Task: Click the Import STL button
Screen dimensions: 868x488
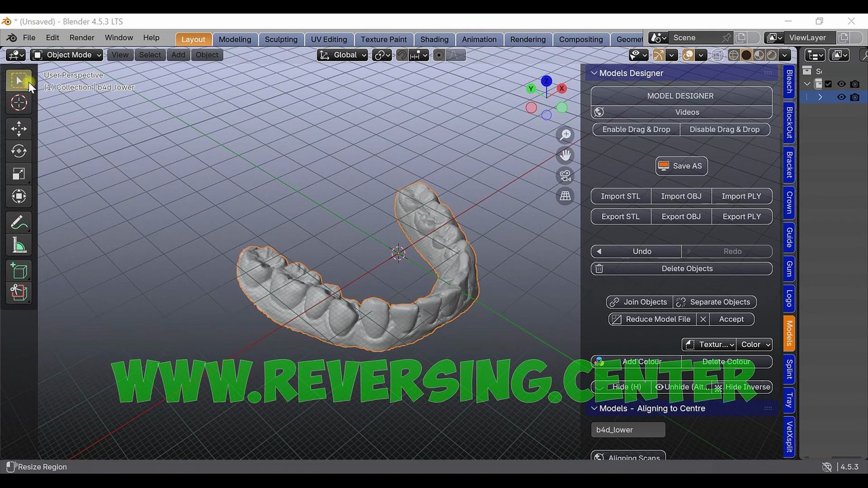Action: pos(620,197)
